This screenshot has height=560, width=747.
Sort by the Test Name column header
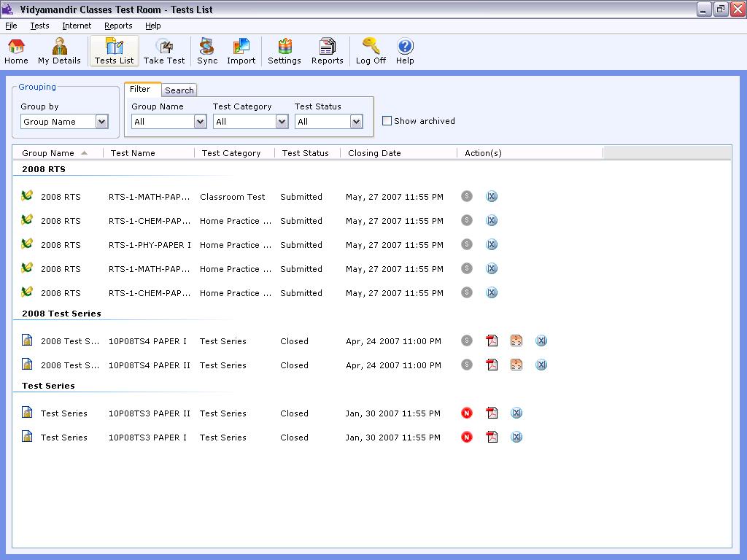point(149,153)
